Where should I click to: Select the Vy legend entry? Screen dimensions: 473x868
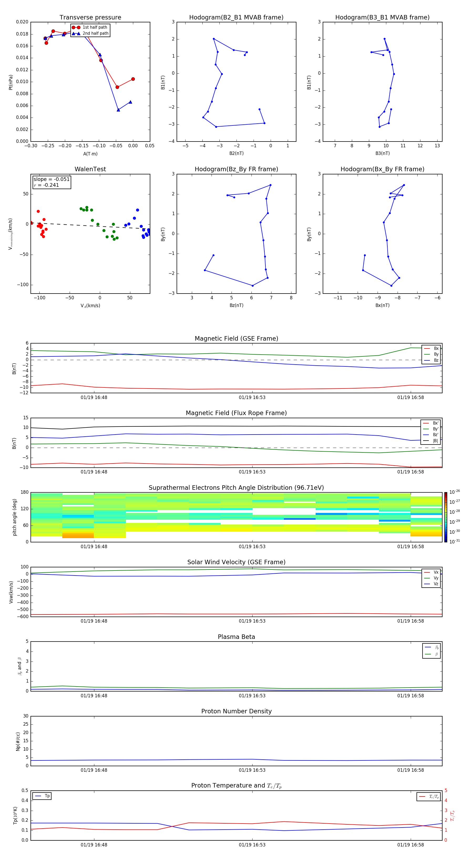pos(431,578)
